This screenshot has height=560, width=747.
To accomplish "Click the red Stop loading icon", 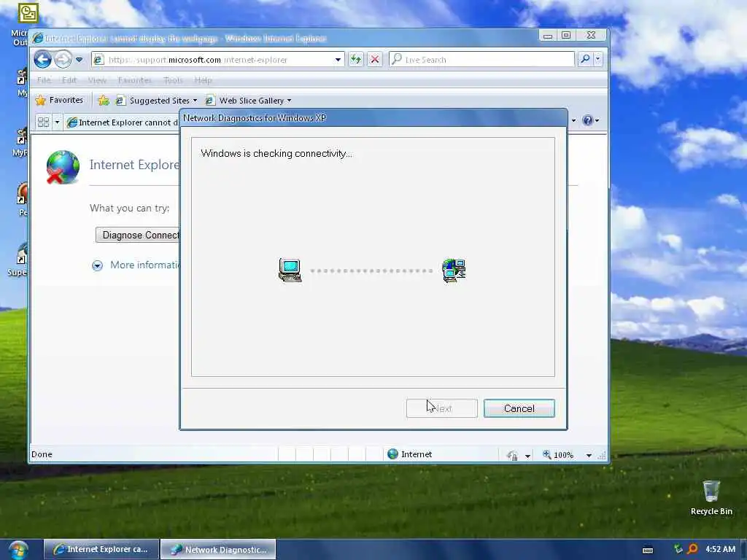I will pyautogui.click(x=375, y=60).
